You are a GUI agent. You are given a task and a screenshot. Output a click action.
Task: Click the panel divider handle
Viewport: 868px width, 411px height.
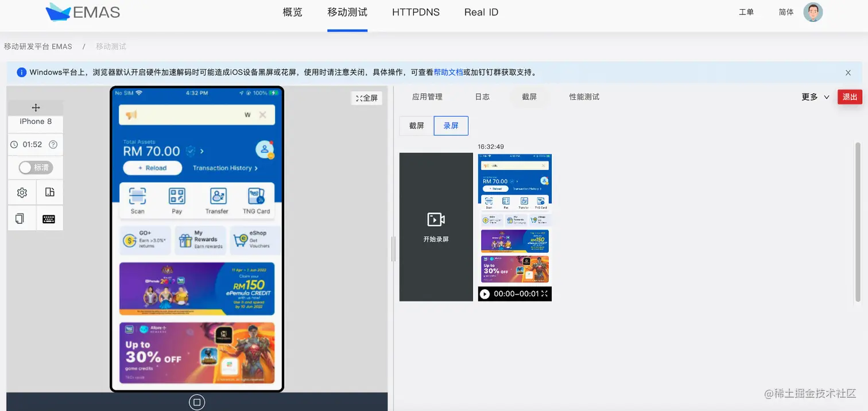click(x=394, y=249)
